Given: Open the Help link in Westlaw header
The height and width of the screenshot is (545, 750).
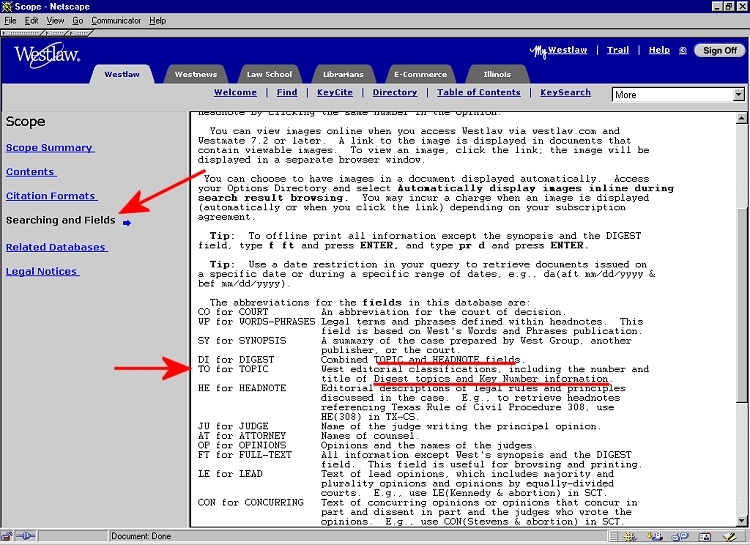Looking at the screenshot, I should click(x=659, y=50).
